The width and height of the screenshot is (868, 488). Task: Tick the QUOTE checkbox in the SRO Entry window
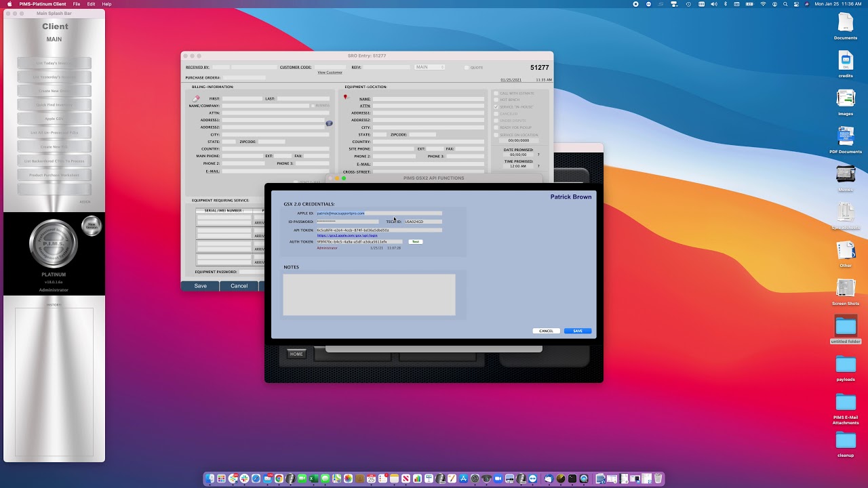[x=467, y=67]
